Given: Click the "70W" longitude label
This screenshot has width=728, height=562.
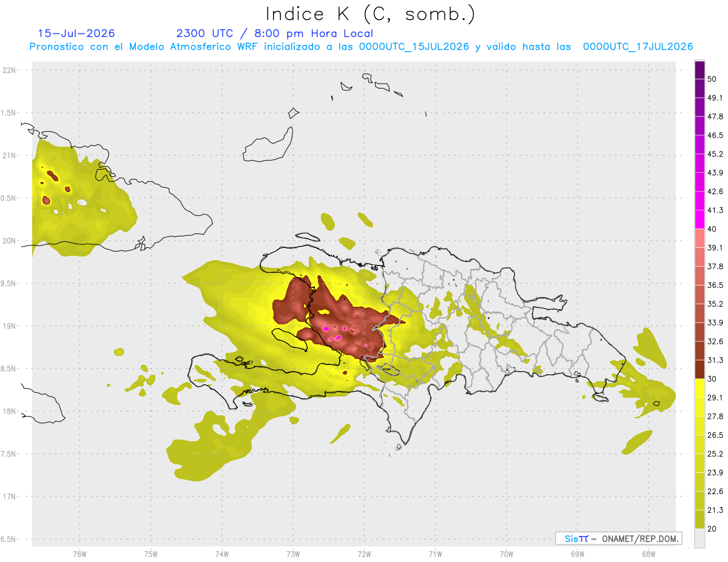Looking at the screenshot, I should [x=507, y=554].
